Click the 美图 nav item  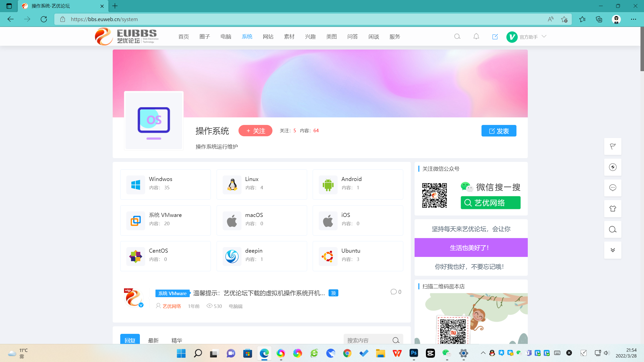coord(332,37)
